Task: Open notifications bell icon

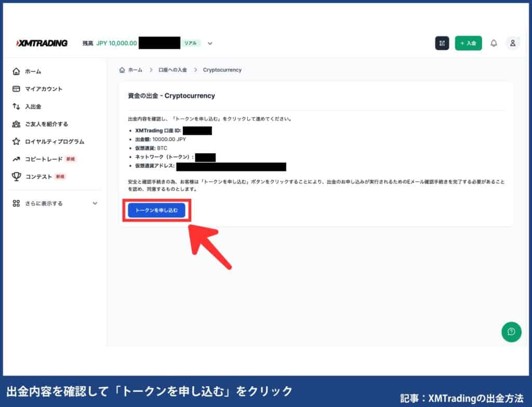Action: tap(494, 43)
